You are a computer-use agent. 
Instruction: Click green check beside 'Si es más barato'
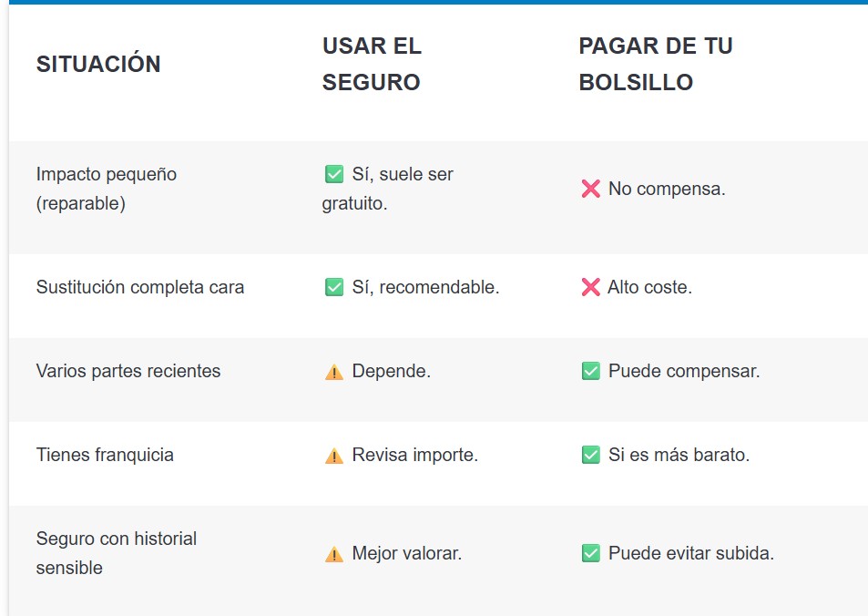point(591,455)
